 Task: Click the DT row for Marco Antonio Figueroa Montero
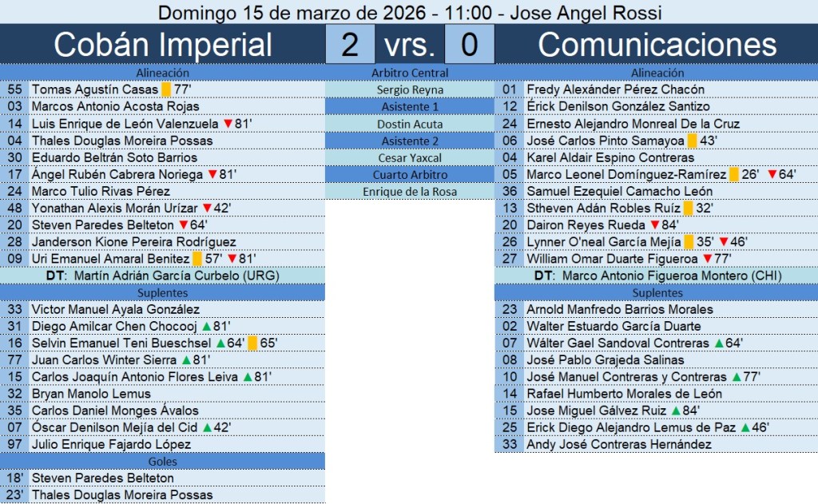click(x=657, y=276)
